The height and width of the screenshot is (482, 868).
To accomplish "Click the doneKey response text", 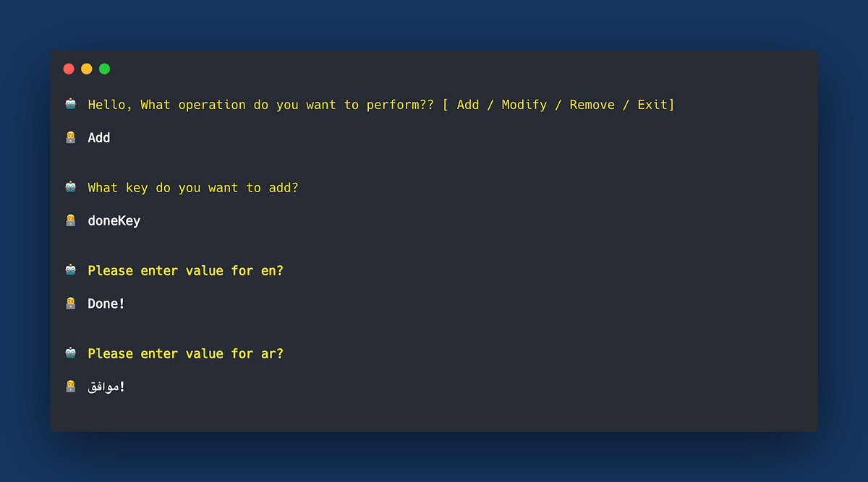I will point(114,220).
